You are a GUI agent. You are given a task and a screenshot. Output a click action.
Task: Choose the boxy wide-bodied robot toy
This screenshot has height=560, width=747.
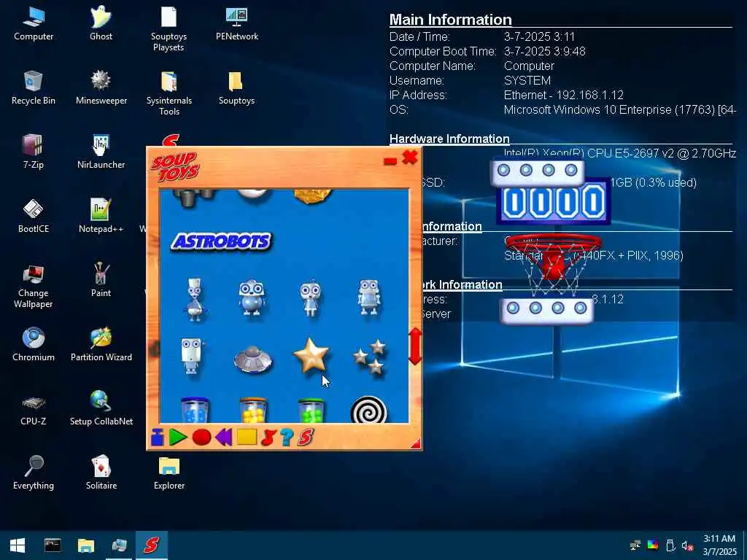coord(369,297)
